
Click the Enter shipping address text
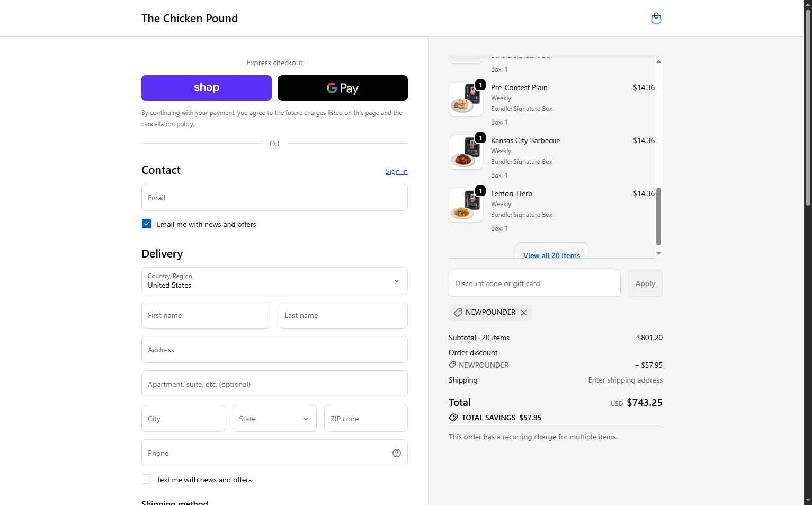click(x=625, y=380)
